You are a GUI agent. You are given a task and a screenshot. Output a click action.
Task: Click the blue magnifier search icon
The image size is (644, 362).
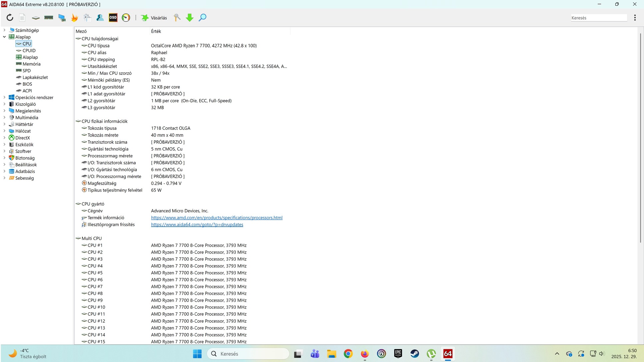coord(202,18)
